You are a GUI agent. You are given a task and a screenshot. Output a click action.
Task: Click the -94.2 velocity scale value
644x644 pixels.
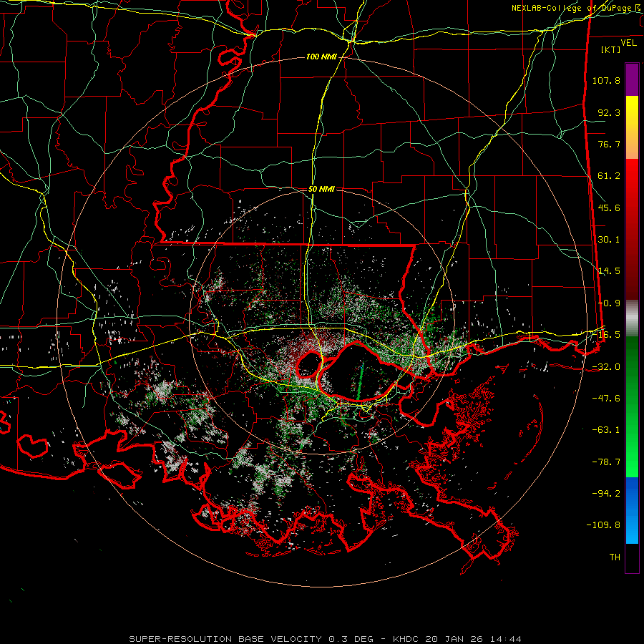[606, 493]
